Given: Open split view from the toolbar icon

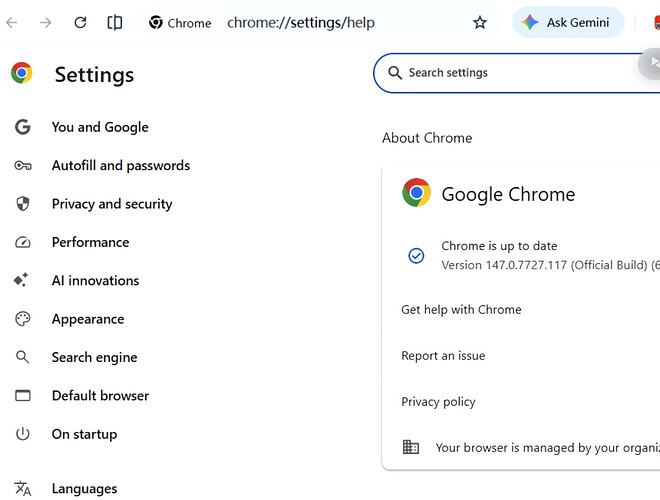Looking at the screenshot, I should pyautogui.click(x=114, y=22).
